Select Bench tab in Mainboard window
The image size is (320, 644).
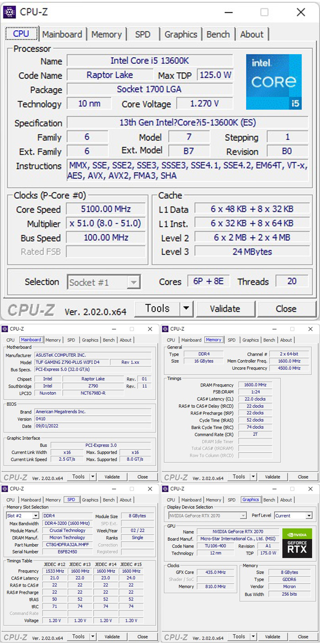click(x=109, y=340)
